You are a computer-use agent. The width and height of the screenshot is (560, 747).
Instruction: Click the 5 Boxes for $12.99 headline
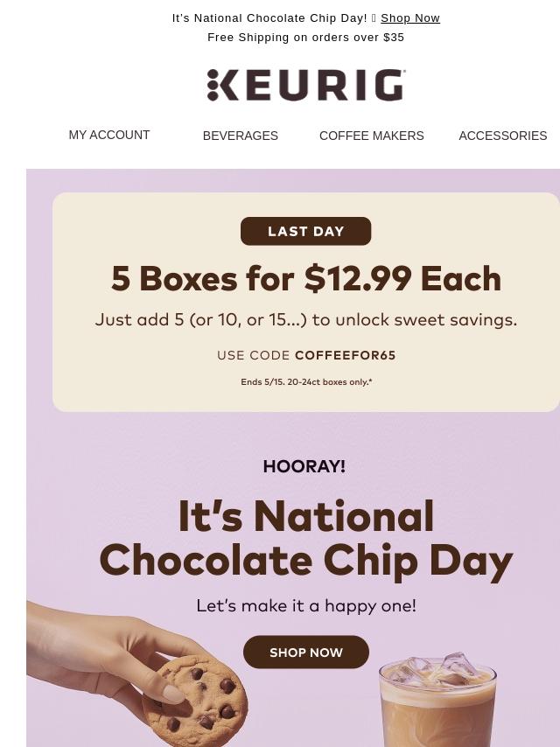coord(306,278)
